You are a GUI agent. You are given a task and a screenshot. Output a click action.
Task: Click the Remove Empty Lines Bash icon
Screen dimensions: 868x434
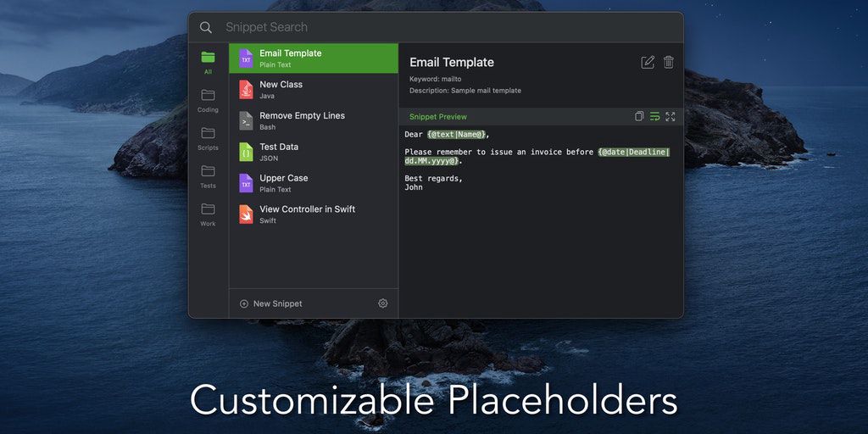[246, 120]
